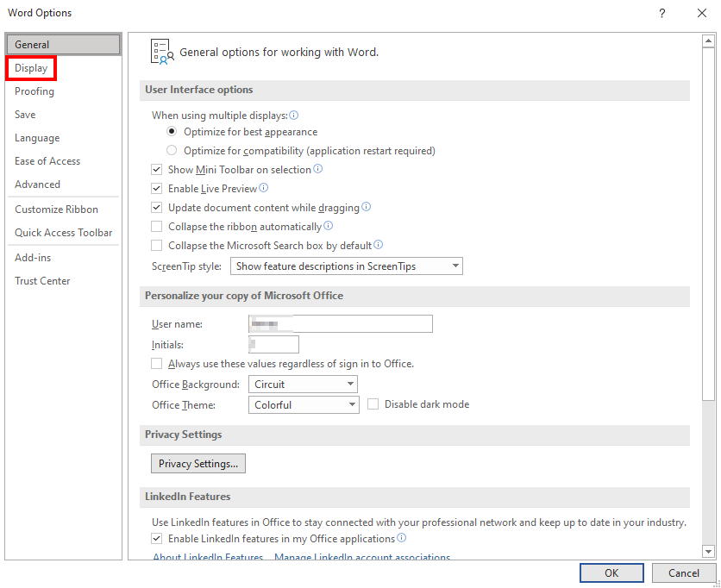
Task: Open the Proofing category
Action: 64,91
